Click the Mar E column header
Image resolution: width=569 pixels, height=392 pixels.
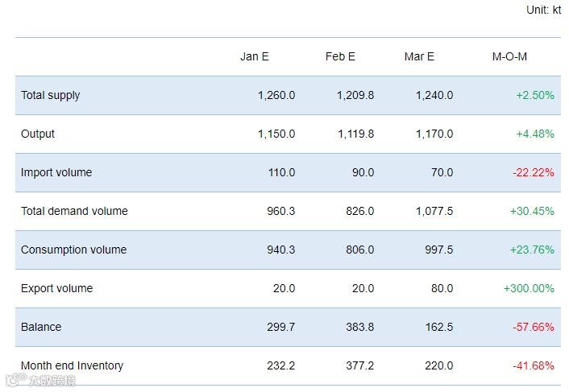(419, 56)
